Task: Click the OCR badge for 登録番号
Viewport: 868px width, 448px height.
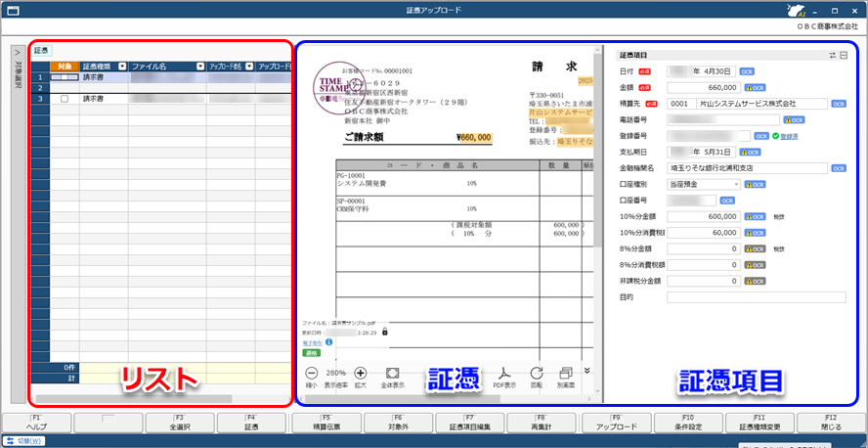Action: pos(761,136)
